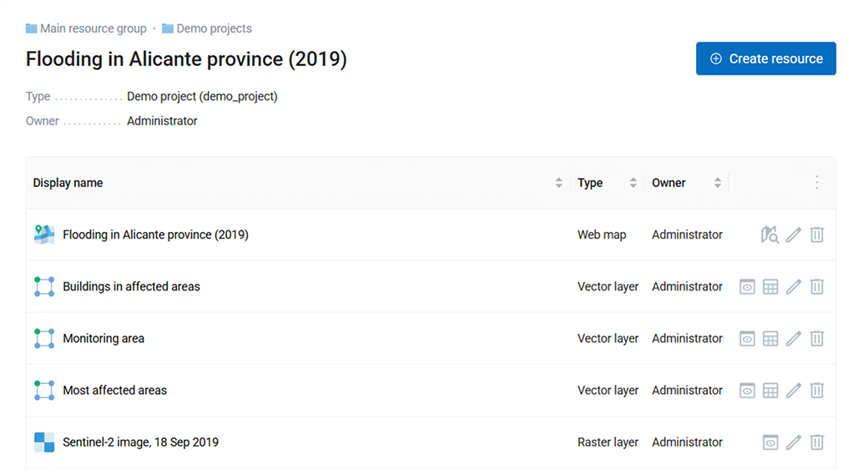Edit the Monitoring area layer
Viewport: 868px width, 470px height.
tap(794, 339)
